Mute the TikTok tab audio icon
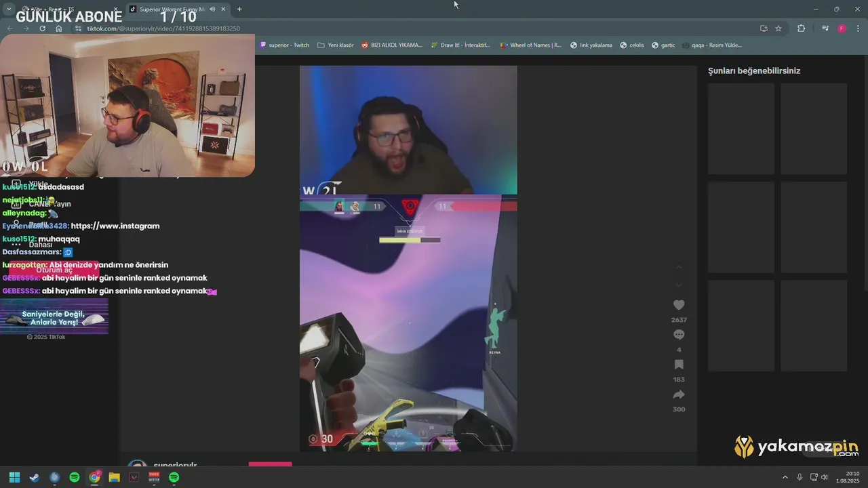Viewport: 868px width, 488px height. [x=213, y=9]
